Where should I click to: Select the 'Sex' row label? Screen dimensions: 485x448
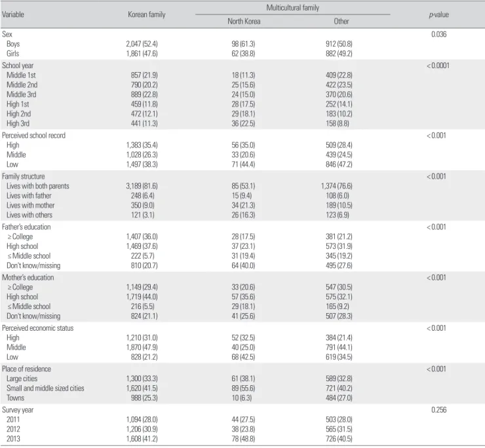pos(7,34)
